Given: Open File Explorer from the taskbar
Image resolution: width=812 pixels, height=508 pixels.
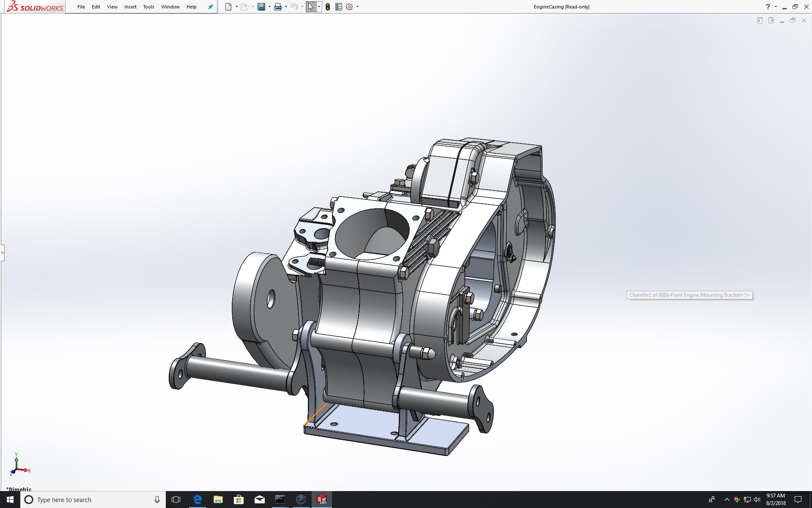Looking at the screenshot, I should [218, 500].
